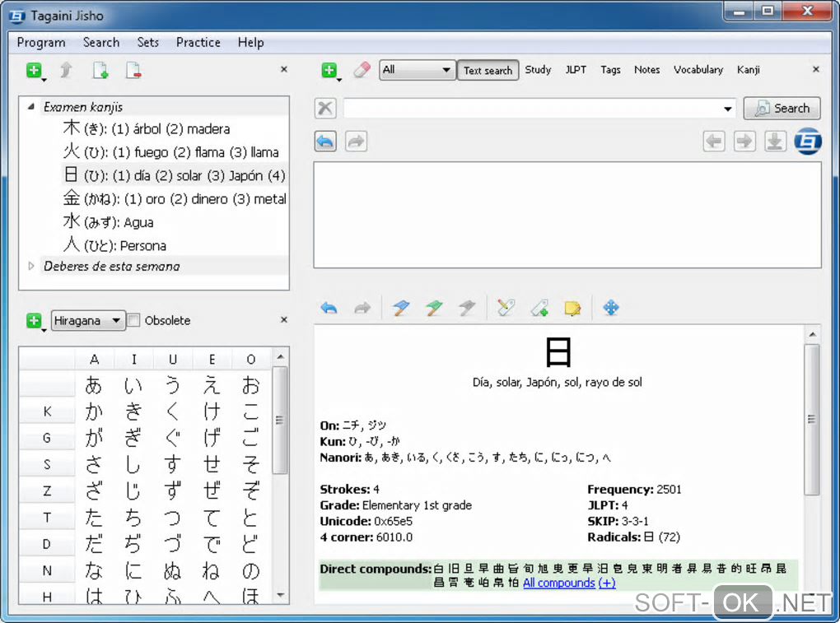Open the Notes filter
The width and height of the screenshot is (840, 623).
click(646, 70)
